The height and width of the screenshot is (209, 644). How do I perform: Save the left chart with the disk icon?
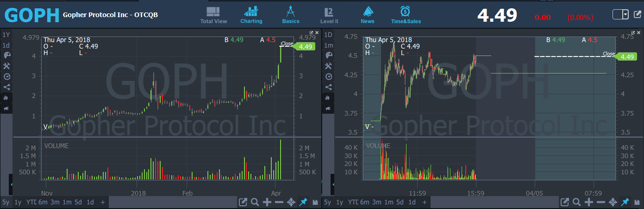coord(315,202)
